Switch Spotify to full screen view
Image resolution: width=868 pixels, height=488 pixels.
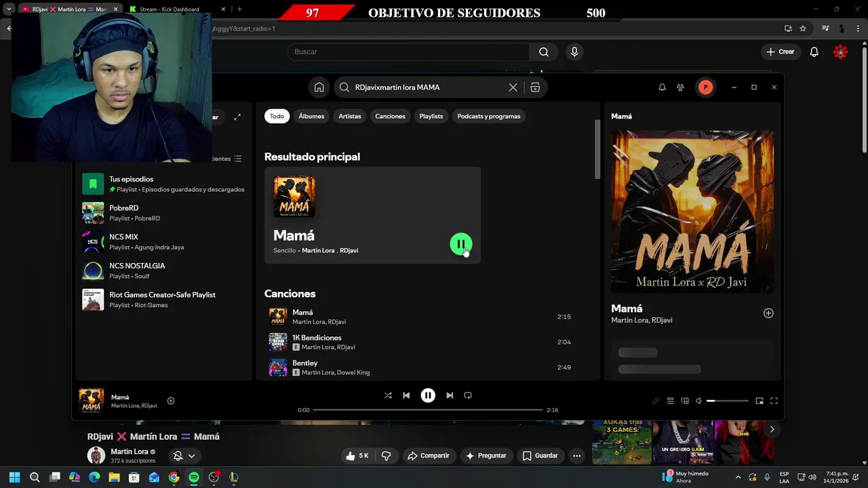(774, 401)
